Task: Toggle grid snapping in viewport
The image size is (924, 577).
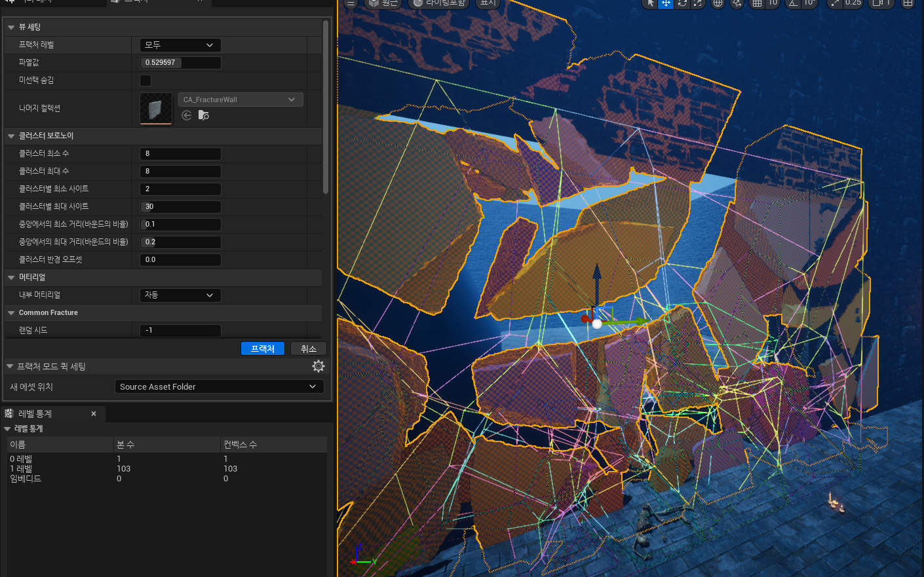Action: 757,3
